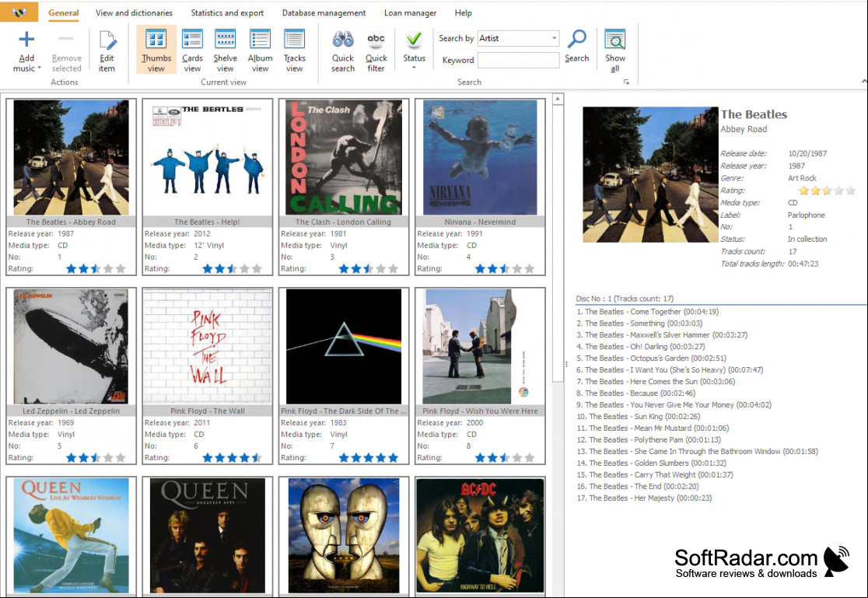
Task: Click Show all icon
Action: pos(615,40)
